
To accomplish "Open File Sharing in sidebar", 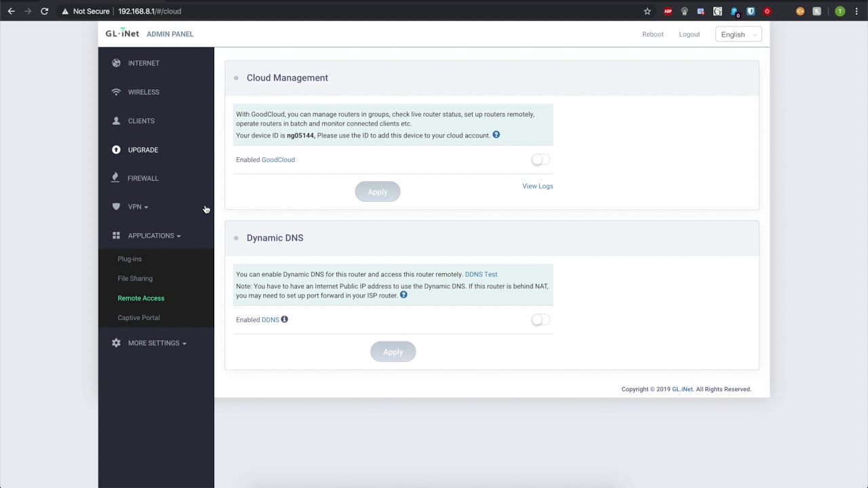I will pos(135,279).
